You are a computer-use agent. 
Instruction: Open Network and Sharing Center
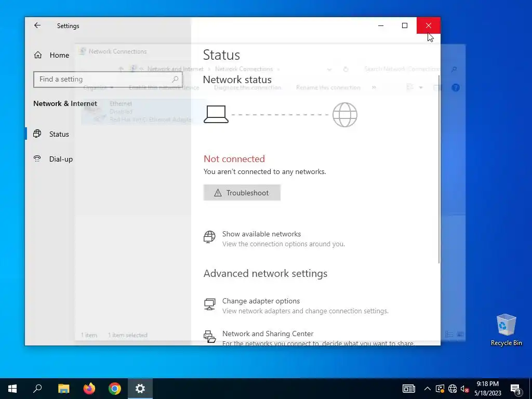click(x=309, y=337)
